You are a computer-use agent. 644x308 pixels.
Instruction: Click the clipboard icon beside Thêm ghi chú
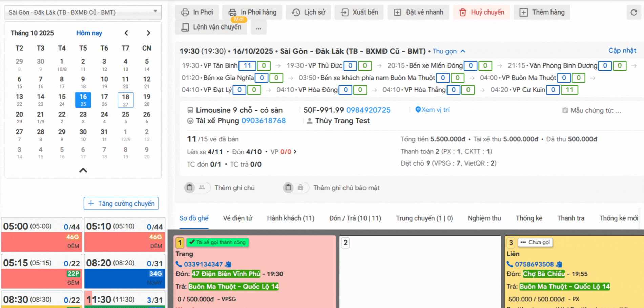click(x=190, y=188)
